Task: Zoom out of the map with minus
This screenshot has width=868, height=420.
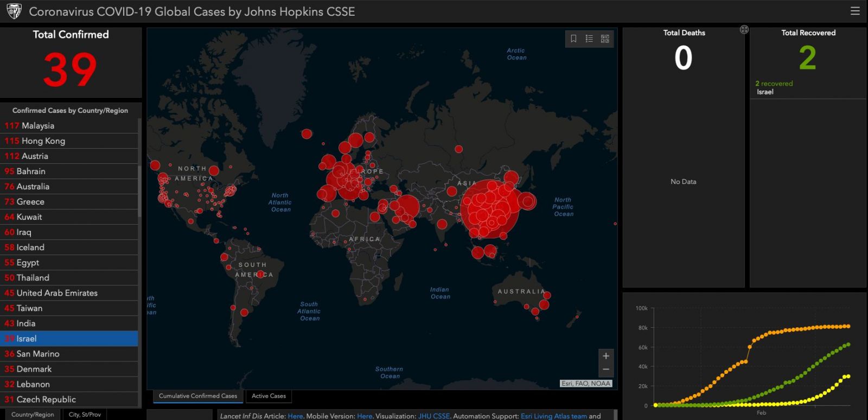Action: point(606,370)
